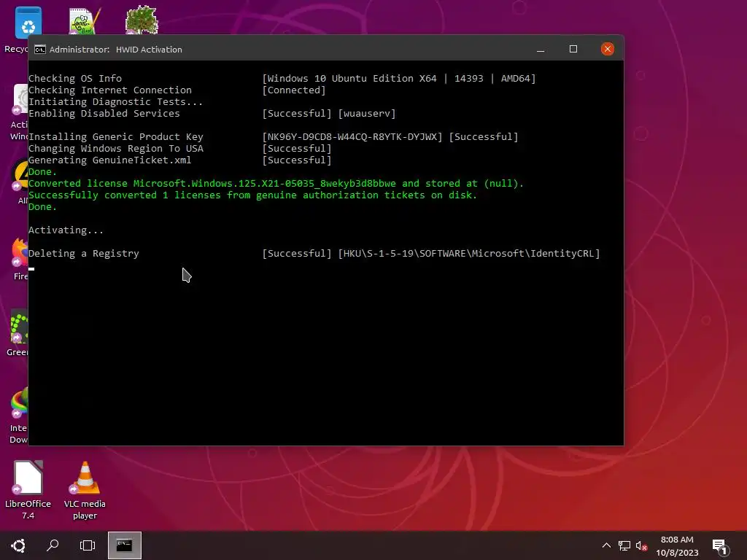This screenshot has width=747, height=560.
Task: Click '[Connected]' status text
Action: pyautogui.click(x=294, y=90)
